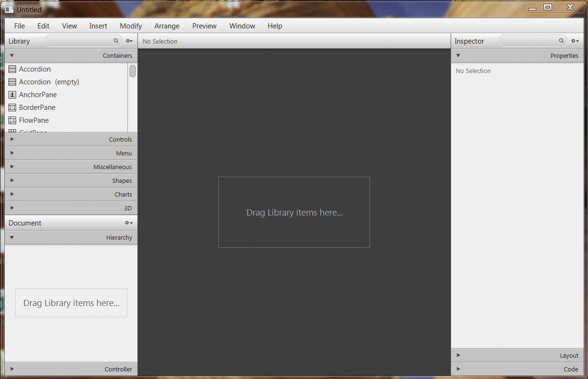Open the Document panel gear settings menu
588x379 pixels.
coord(128,223)
